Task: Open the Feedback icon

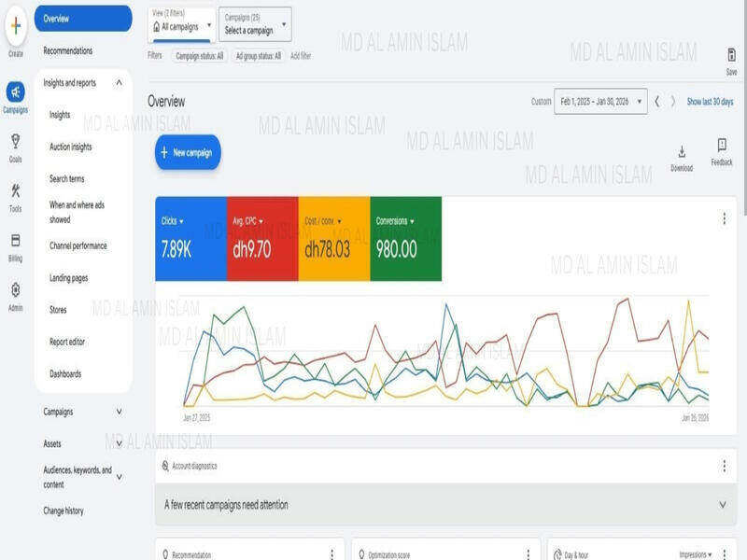Action: click(722, 146)
